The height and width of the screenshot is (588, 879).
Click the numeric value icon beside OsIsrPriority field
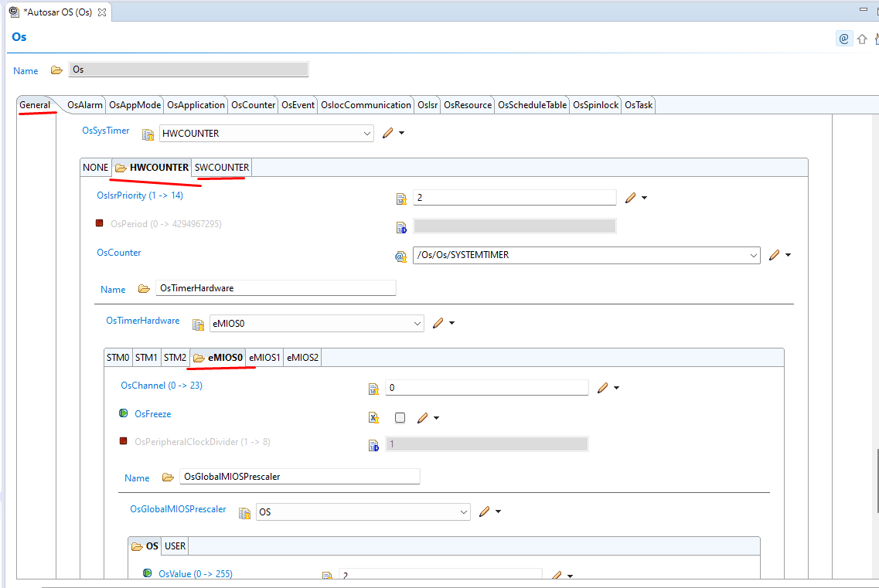point(401,198)
